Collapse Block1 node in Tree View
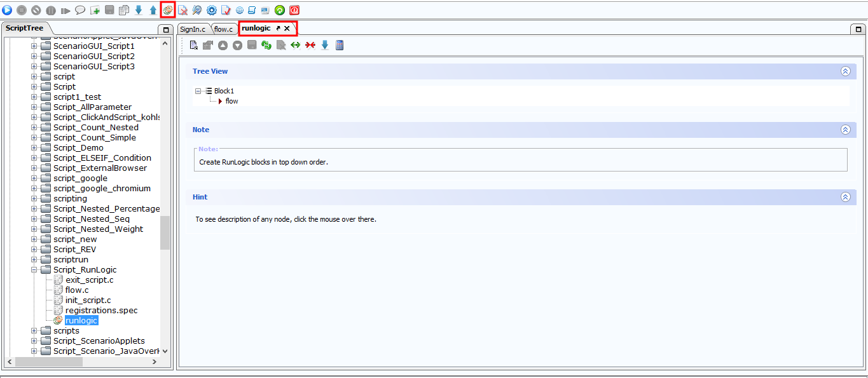868x378 pixels. 198,91
